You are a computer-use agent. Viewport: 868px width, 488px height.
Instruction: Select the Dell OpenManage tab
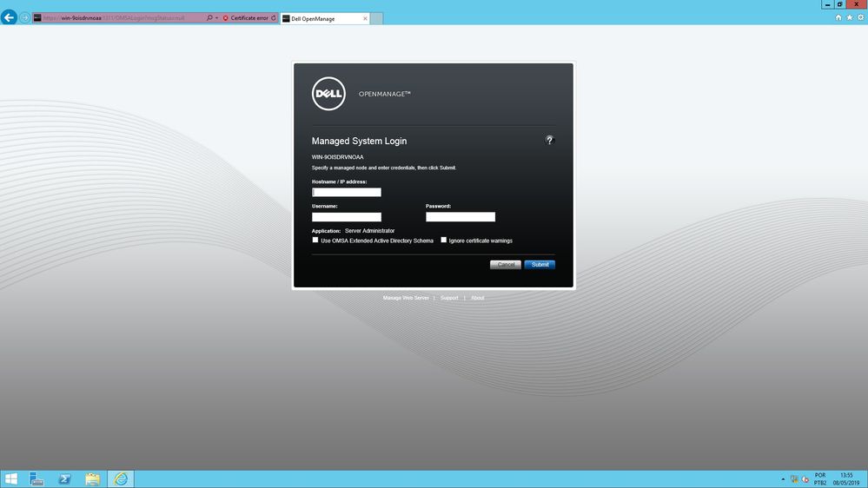click(x=324, y=19)
